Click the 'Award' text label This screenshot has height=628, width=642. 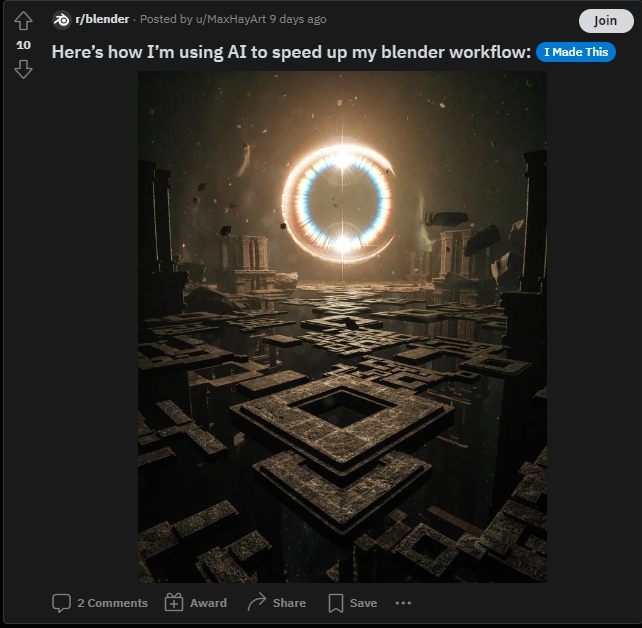click(208, 603)
